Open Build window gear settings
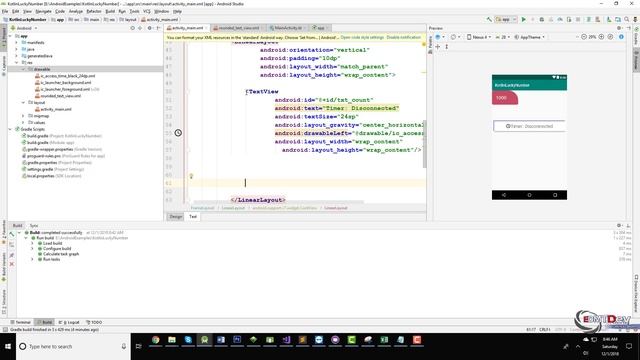 click(619, 225)
